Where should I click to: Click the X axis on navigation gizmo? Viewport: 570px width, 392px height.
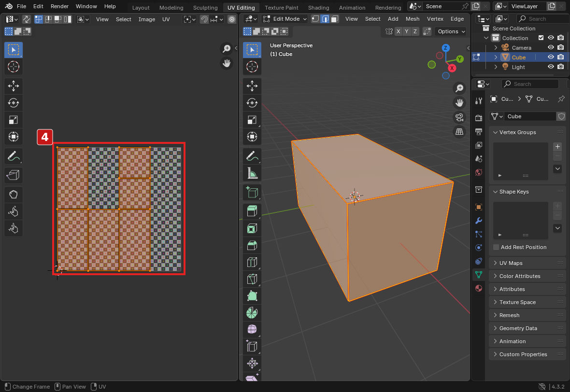point(452,68)
